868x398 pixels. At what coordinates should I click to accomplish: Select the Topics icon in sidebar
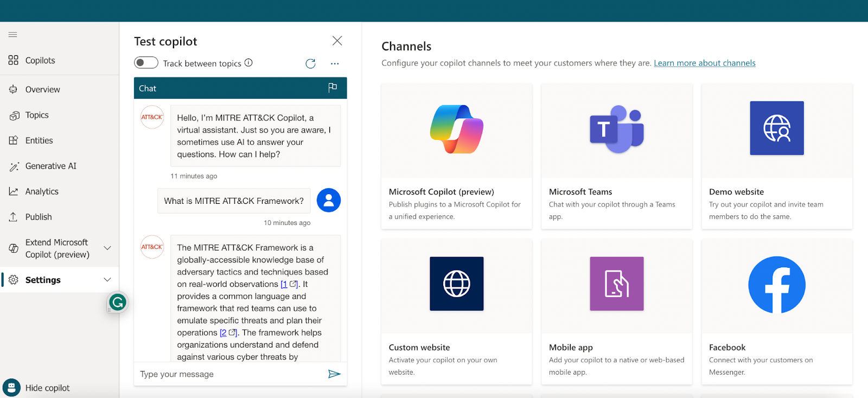(14, 115)
